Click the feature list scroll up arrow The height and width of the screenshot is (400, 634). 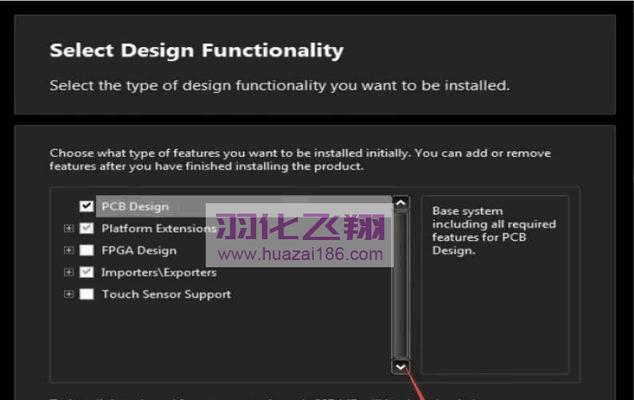click(x=401, y=203)
